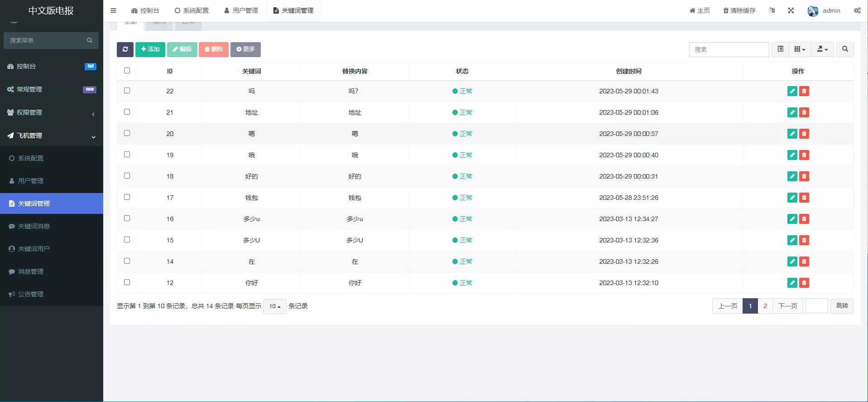Check the select-all checkbox in table header
Image resolution: width=868 pixels, height=402 pixels.
(127, 71)
